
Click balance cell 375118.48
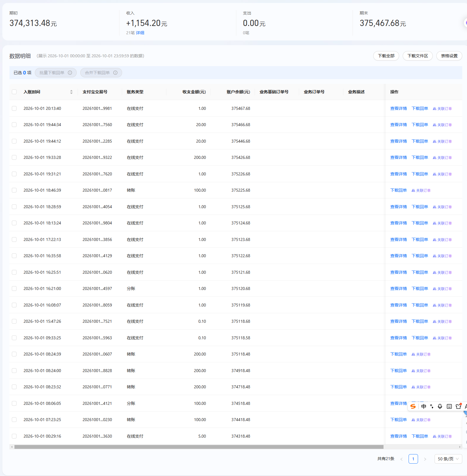click(x=241, y=354)
